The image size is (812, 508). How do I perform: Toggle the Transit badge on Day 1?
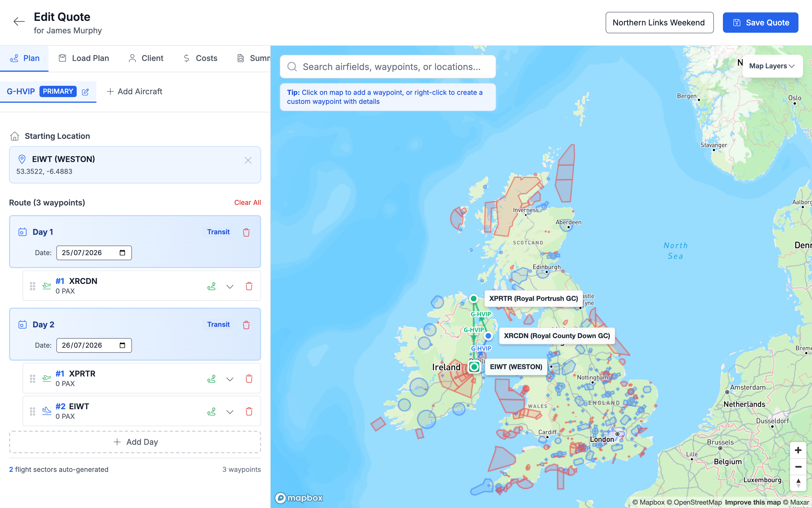(x=218, y=232)
